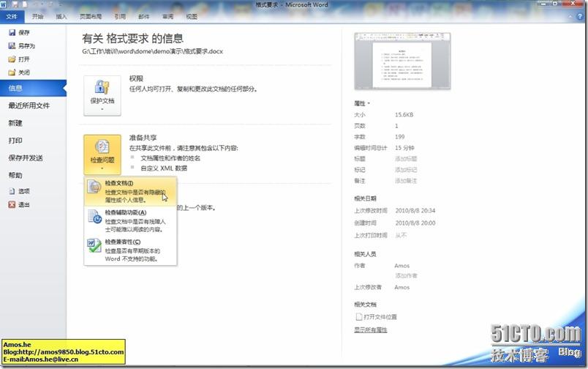Expand the 保护文档 dropdown arrow
Image resolution: width=588 pixels, height=369 pixels.
coord(102,109)
